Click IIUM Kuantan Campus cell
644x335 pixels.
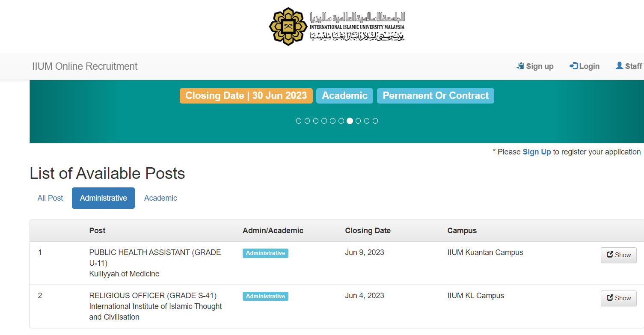[485, 252]
